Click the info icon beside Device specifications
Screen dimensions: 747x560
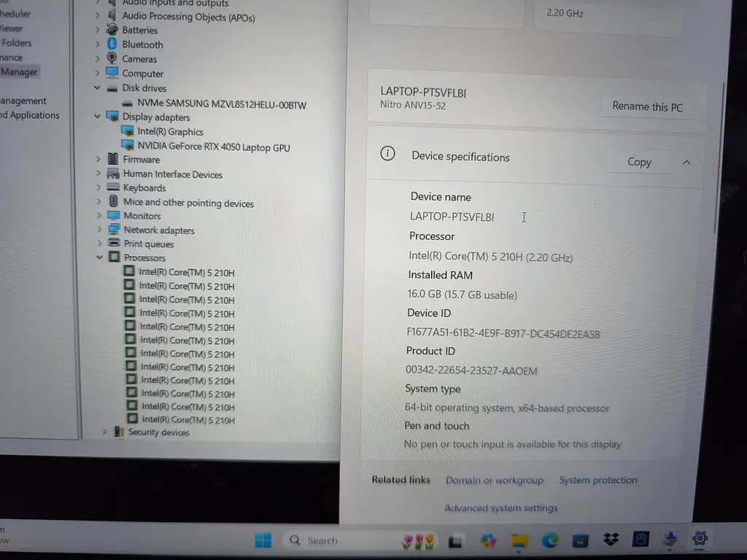387,153
